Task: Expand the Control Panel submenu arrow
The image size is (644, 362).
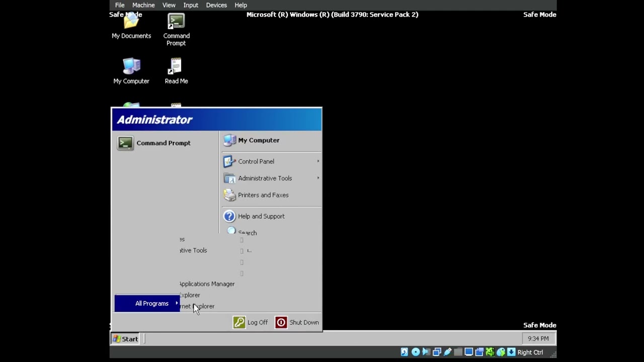Action: pos(318,161)
